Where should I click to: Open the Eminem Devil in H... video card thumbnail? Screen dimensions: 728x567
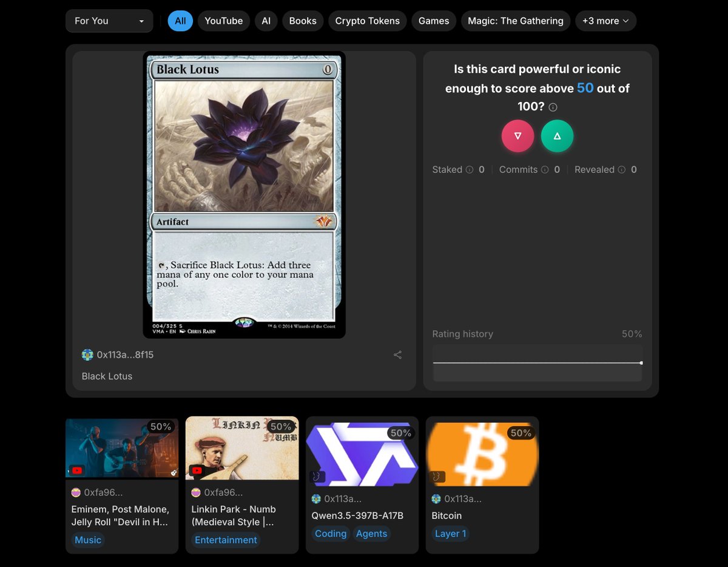tap(122, 449)
